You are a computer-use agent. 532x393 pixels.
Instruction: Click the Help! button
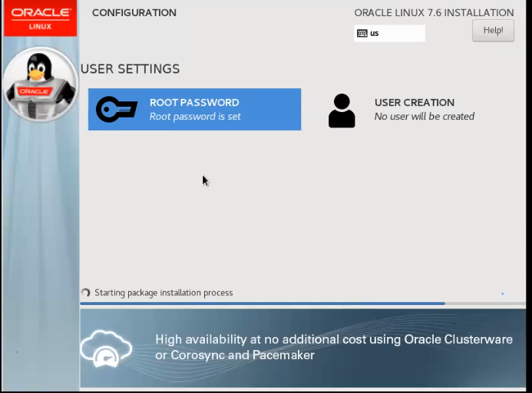[493, 31]
